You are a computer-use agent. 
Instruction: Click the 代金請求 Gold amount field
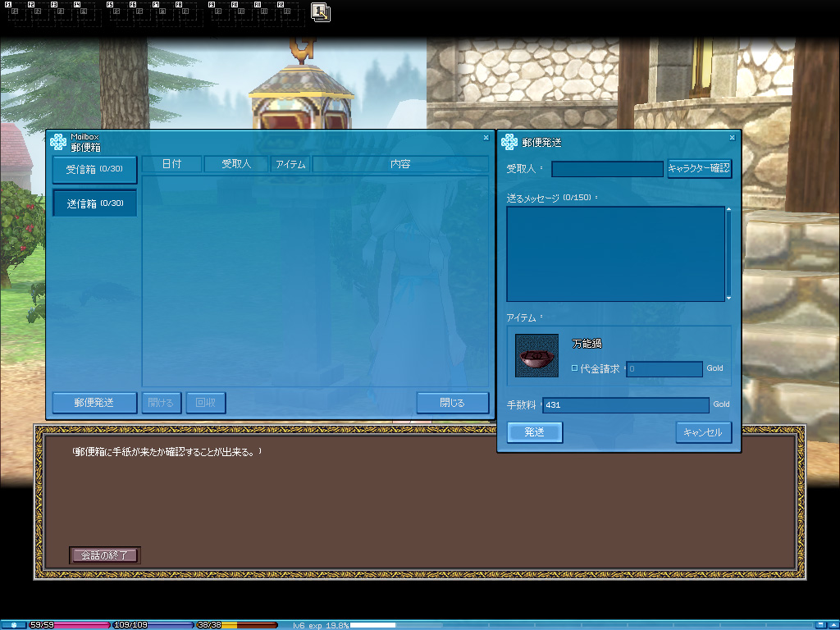[x=664, y=368]
